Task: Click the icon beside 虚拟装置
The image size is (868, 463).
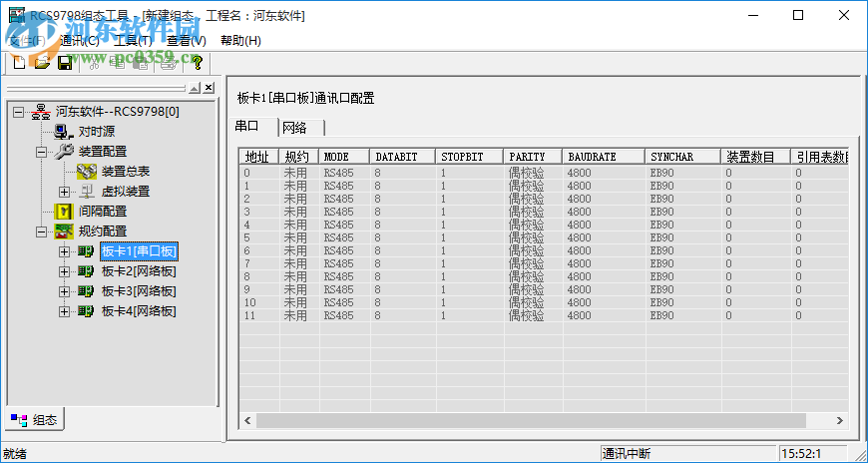Action: 87,192
